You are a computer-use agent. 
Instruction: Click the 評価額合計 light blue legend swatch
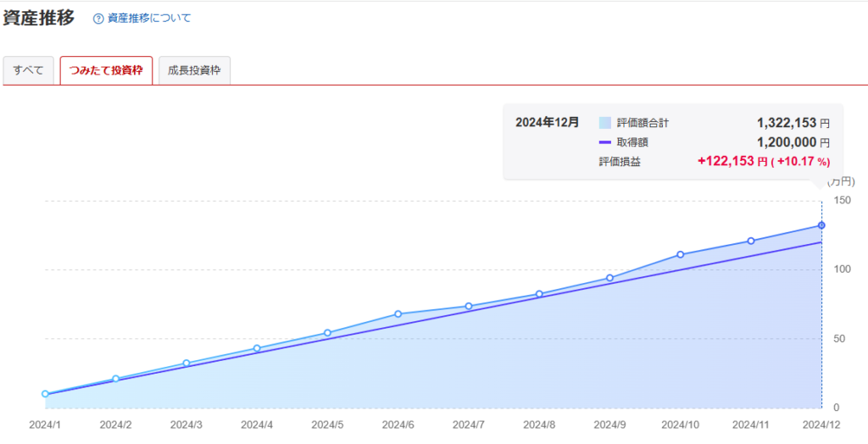604,123
